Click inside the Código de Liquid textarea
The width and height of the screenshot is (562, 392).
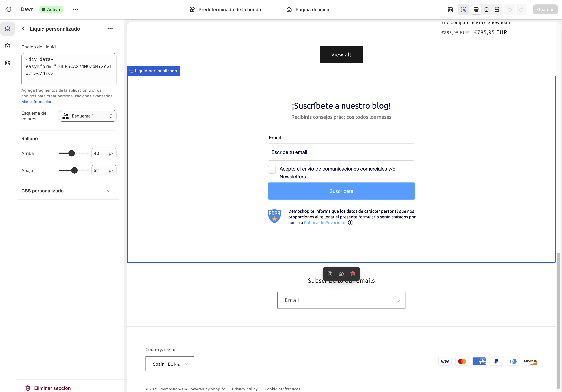[x=69, y=69]
